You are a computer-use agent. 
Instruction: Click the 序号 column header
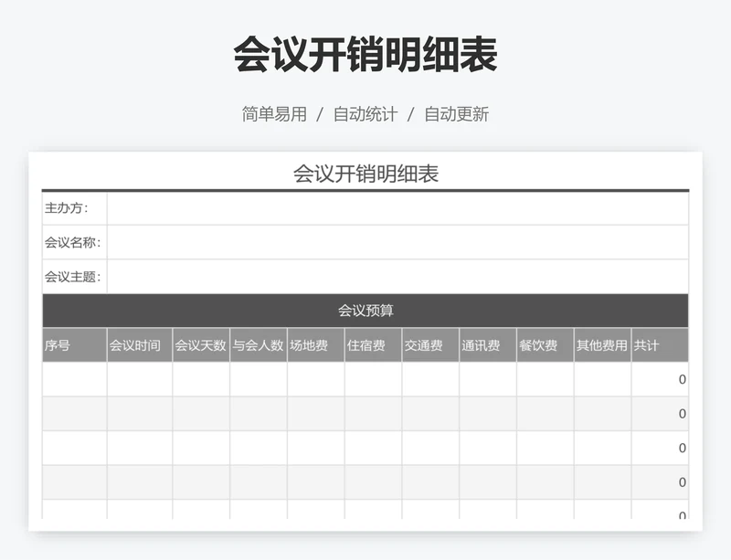click(74, 345)
